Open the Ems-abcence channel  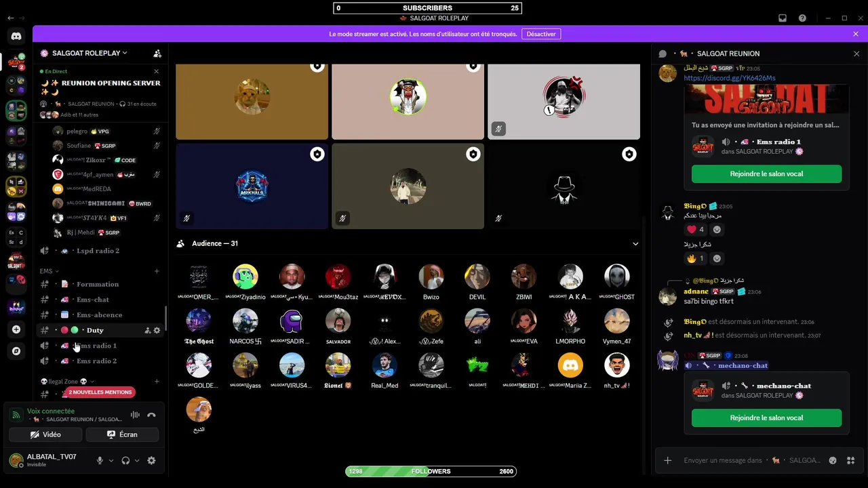100,314
